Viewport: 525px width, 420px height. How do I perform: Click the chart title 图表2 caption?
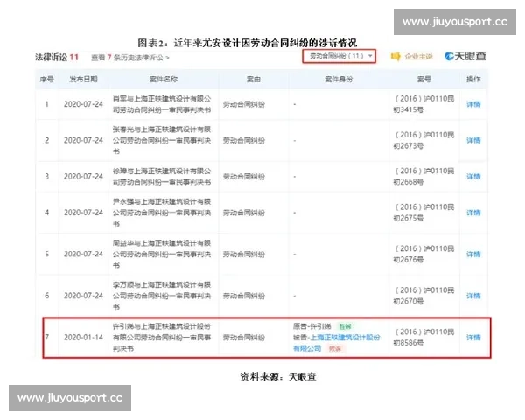248,43
